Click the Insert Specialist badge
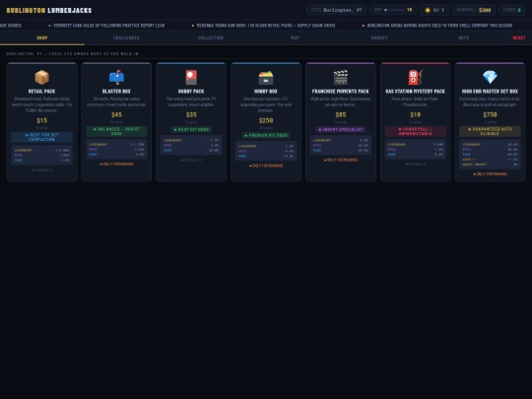Viewport: 532px width, 399px height. [x=340, y=130]
